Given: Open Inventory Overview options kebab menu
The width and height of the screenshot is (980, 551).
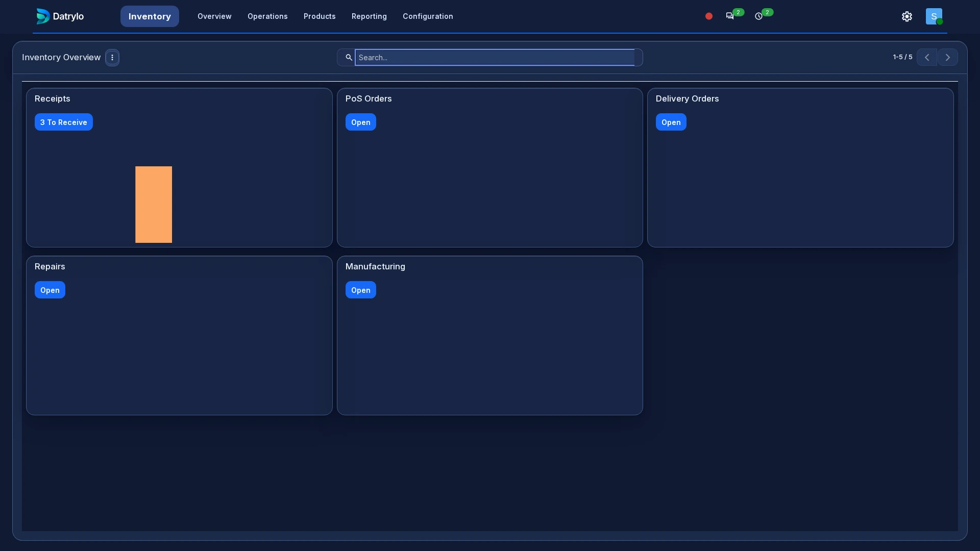Looking at the screenshot, I should [x=112, y=58].
